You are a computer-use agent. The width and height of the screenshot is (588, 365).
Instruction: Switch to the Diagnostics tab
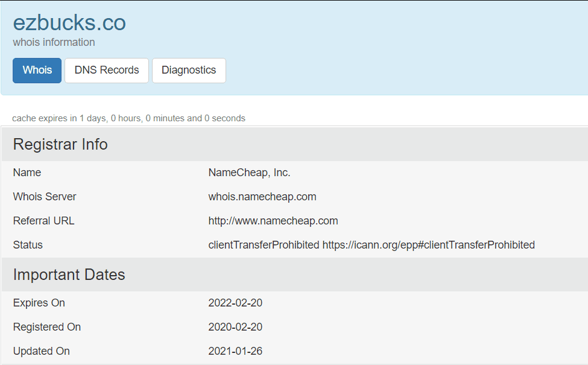coord(189,70)
